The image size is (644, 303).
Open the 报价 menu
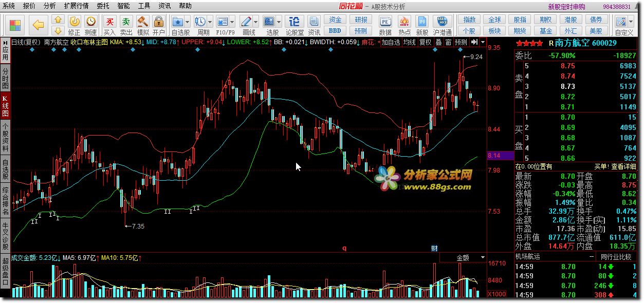(29, 6)
